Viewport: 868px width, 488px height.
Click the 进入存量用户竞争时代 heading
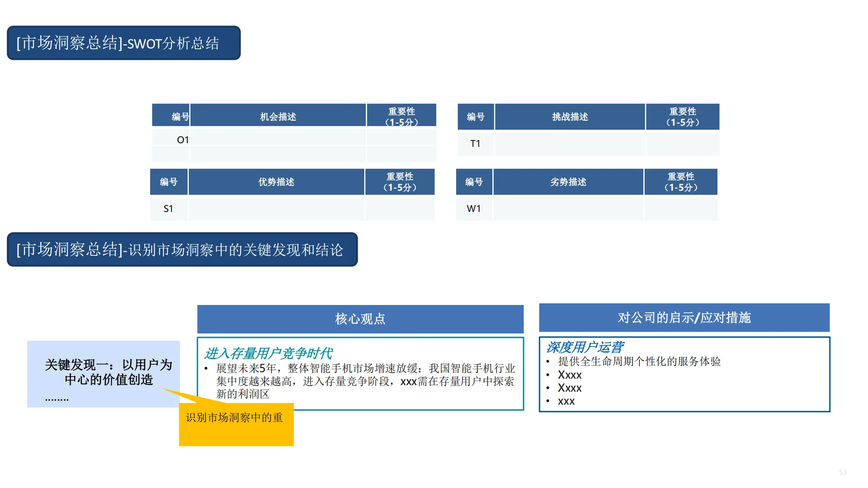tap(268, 353)
